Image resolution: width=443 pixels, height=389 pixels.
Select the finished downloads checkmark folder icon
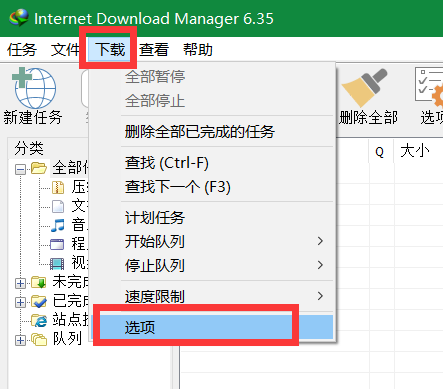(x=39, y=301)
